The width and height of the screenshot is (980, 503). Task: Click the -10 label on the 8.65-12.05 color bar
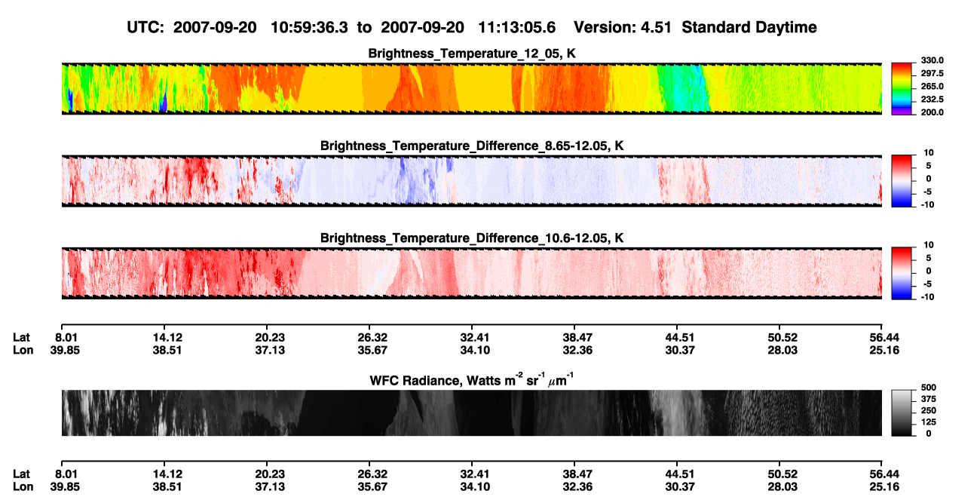tap(926, 204)
